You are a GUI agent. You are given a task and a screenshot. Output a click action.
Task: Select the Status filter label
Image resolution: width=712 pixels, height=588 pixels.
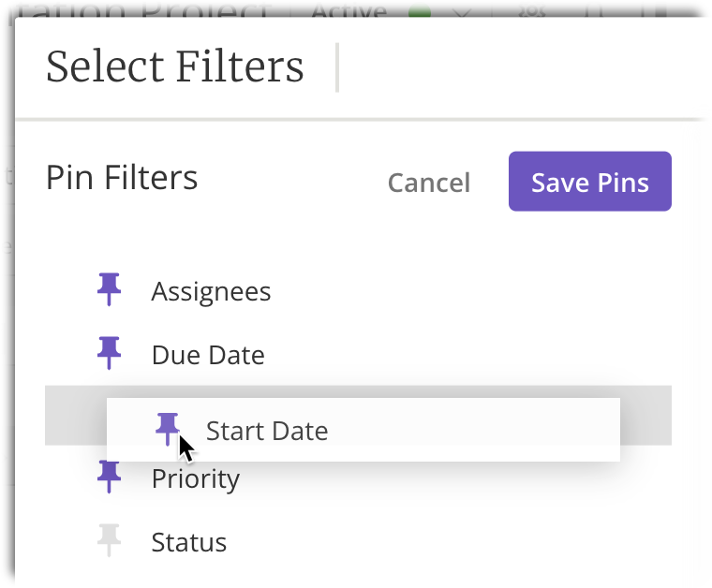(x=189, y=542)
